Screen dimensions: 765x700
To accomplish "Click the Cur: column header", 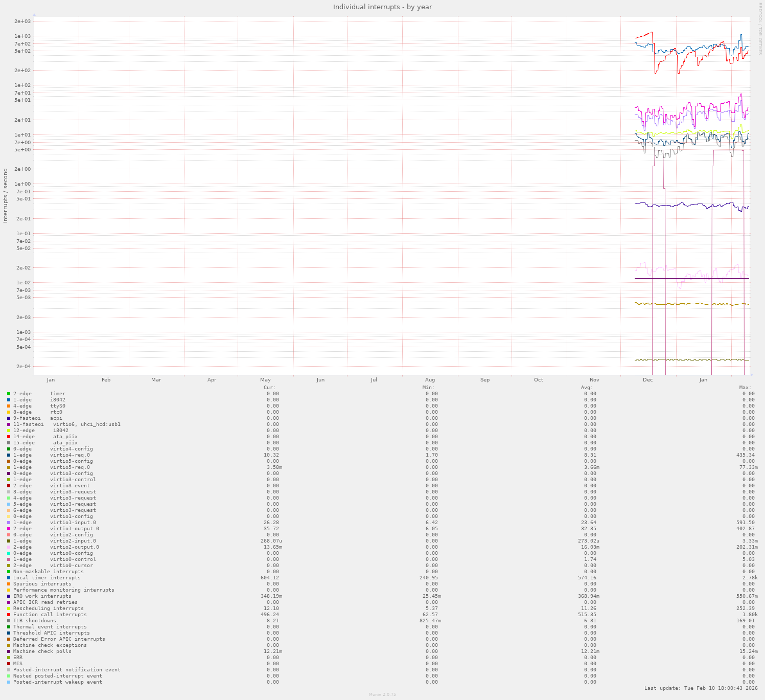I will tap(269, 388).
